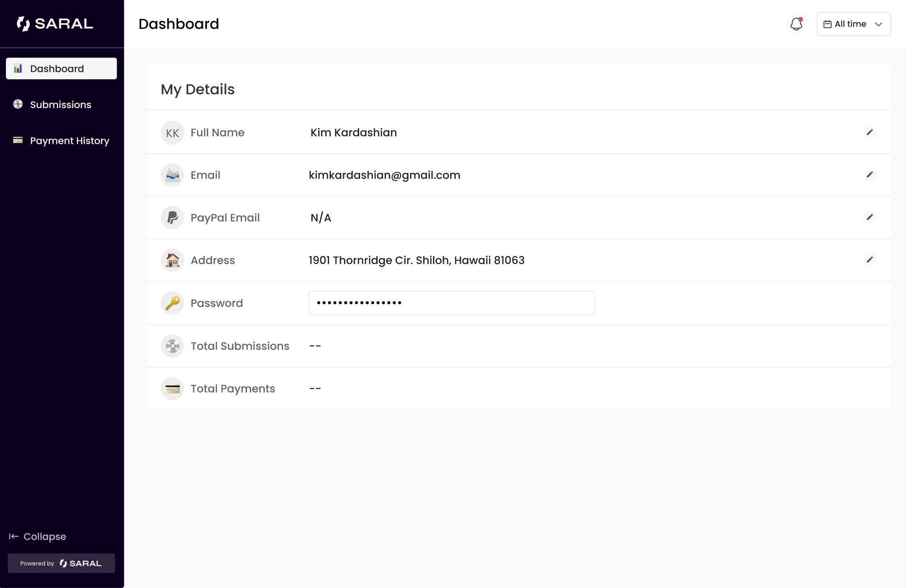Click the Total Payments label
This screenshot has height=588, width=906.
(x=233, y=388)
